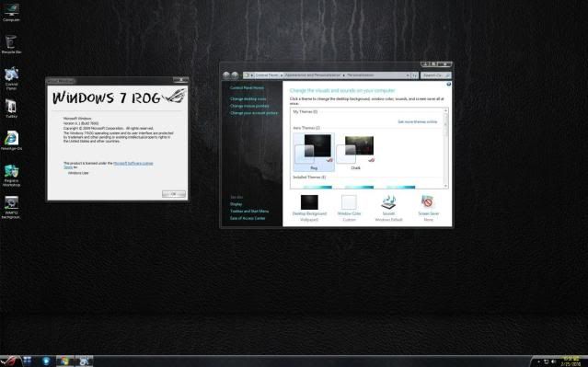Click OK in About Windows dialog
Screen dimensions: 588x367
[x=174, y=194]
